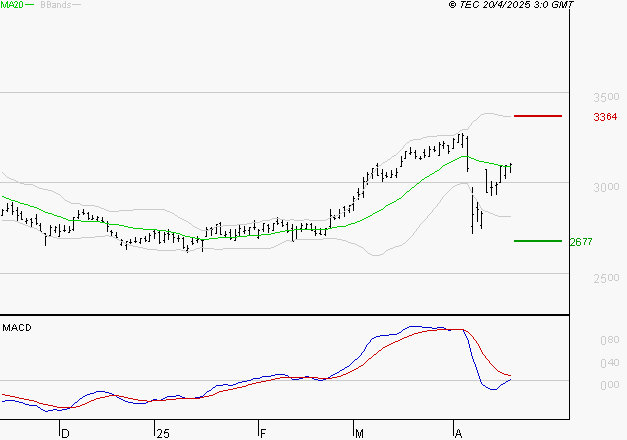
Task: Click the F month marker on the time axis
Action: (x=263, y=433)
